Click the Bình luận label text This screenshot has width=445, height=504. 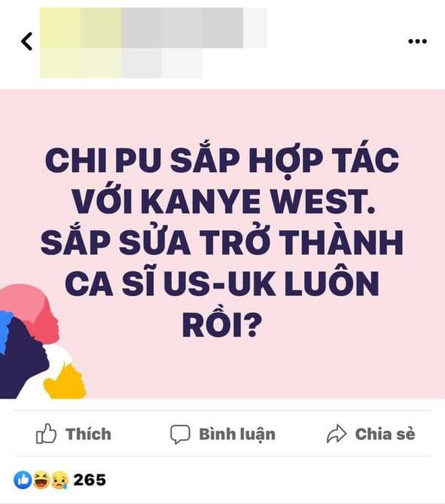tap(237, 435)
